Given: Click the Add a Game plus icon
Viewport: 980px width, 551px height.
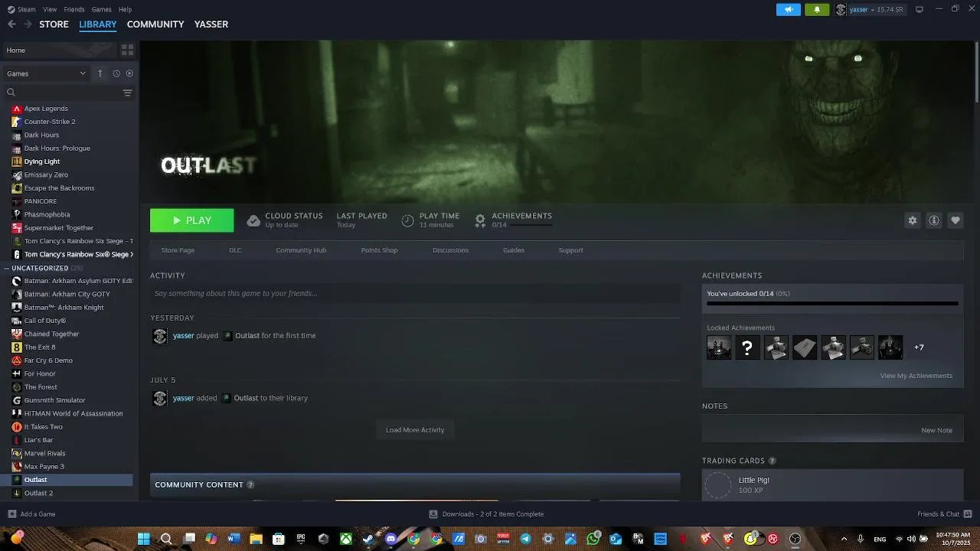Looking at the screenshot, I should pyautogui.click(x=11, y=514).
